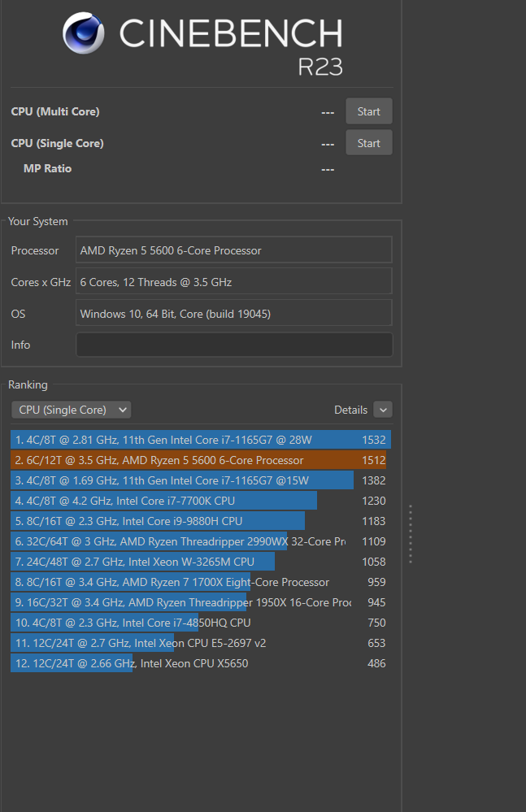Select ranking row AMD Ryzen 7 1700X
The image size is (526, 812).
point(200,582)
